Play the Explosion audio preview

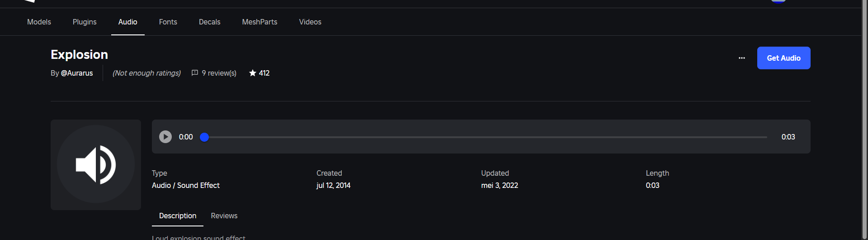165,137
